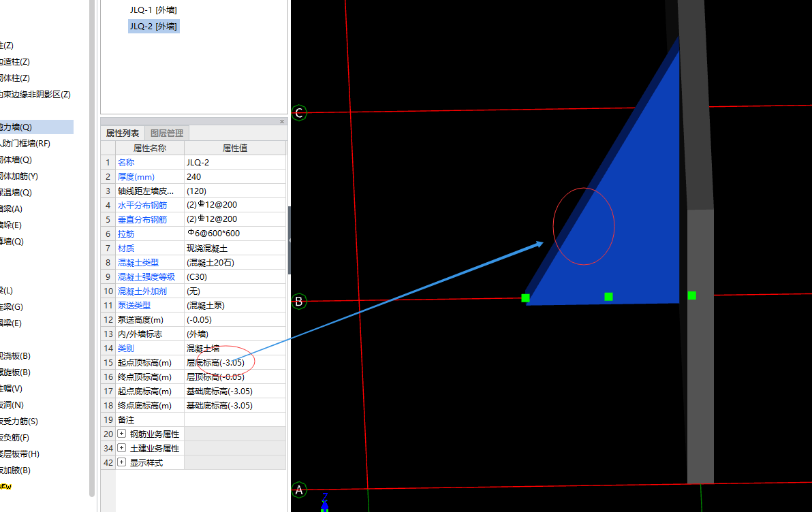Click the 类别 property label
Viewport: 812px width, 512px height.
pos(126,349)
